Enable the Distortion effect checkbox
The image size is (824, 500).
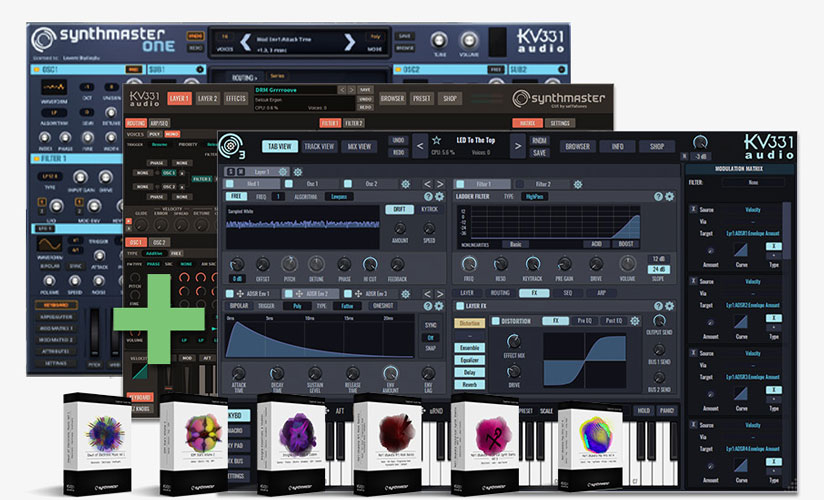click(x=494, y=322)
